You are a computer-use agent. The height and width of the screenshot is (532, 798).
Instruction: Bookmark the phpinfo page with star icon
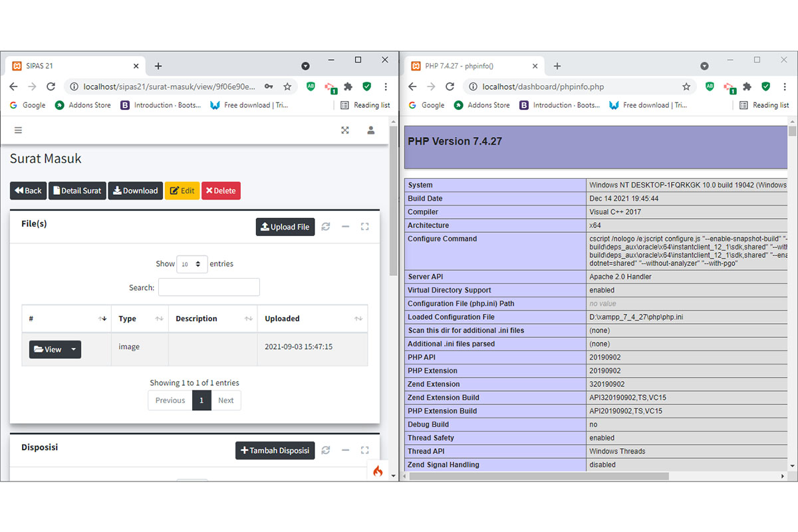point(686,86)
